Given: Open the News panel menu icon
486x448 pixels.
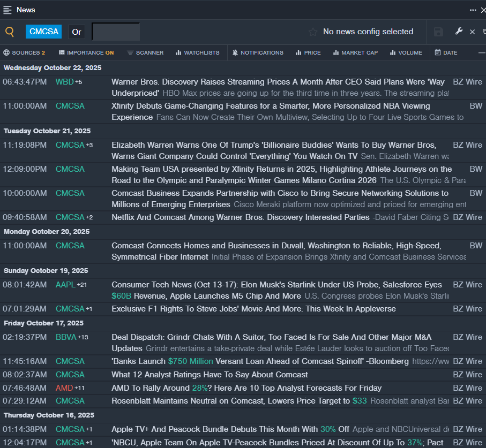Looking at the screenshot, I should click(x=8, y=10).
